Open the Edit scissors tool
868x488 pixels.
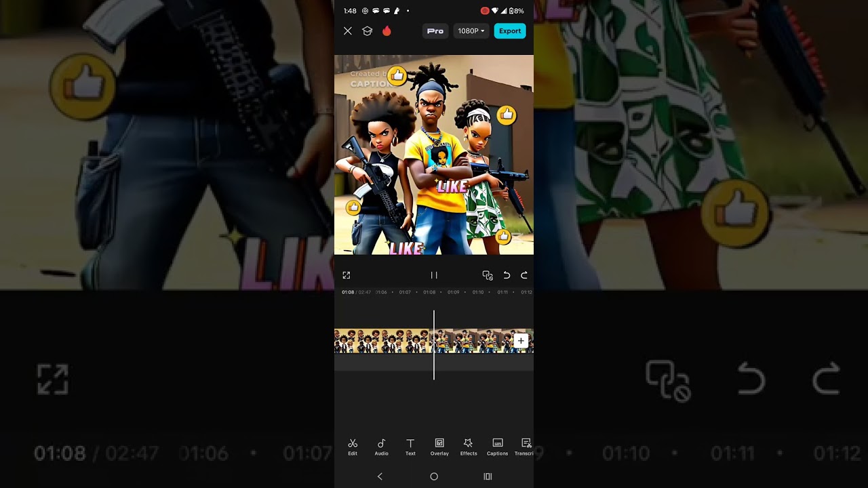pyautogui.click(x=353, y=447)
